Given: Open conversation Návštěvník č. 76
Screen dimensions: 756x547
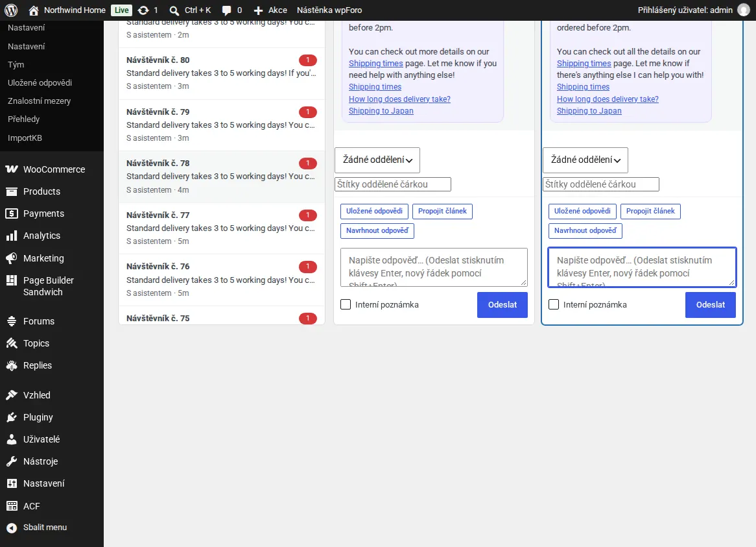Looking at the screenshot, I should pos(222,280).
